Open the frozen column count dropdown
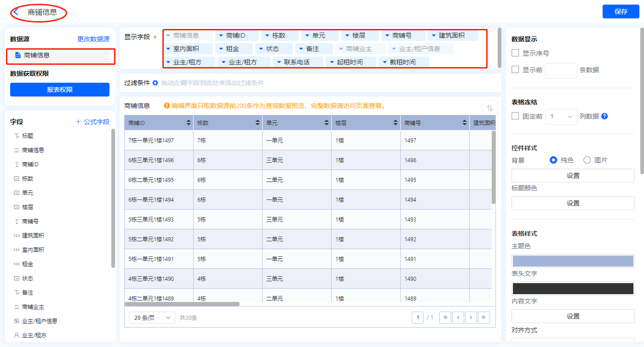 [x=561, y=117]
